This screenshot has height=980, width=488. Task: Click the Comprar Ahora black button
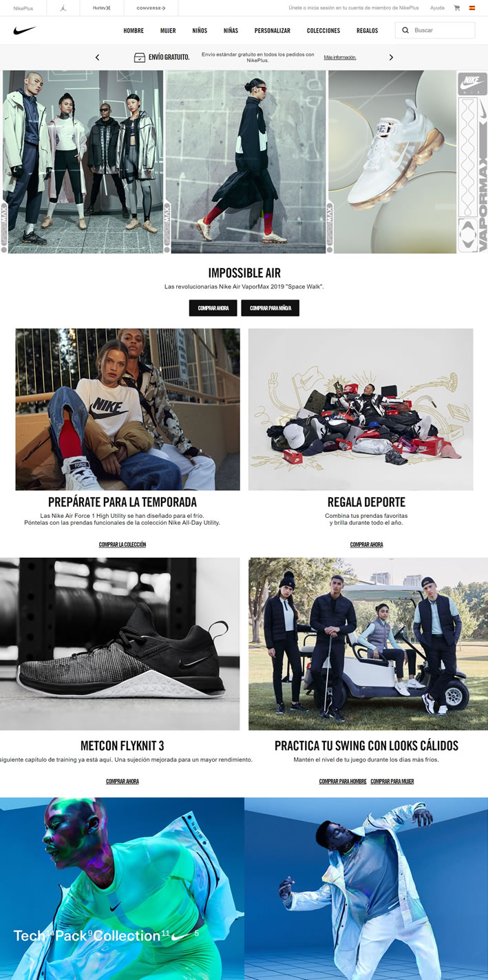tap(213, 308)
